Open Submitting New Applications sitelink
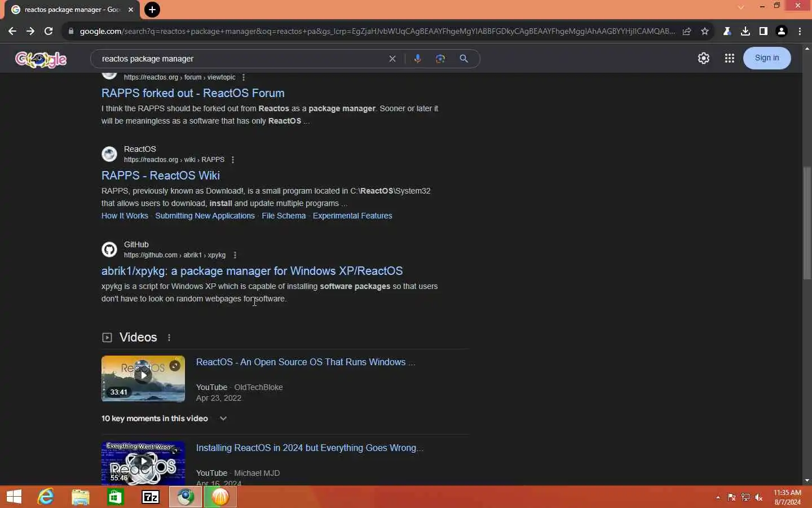Viewport: 812px width, 508px height. pyautogui.click(x=205, y=216)
